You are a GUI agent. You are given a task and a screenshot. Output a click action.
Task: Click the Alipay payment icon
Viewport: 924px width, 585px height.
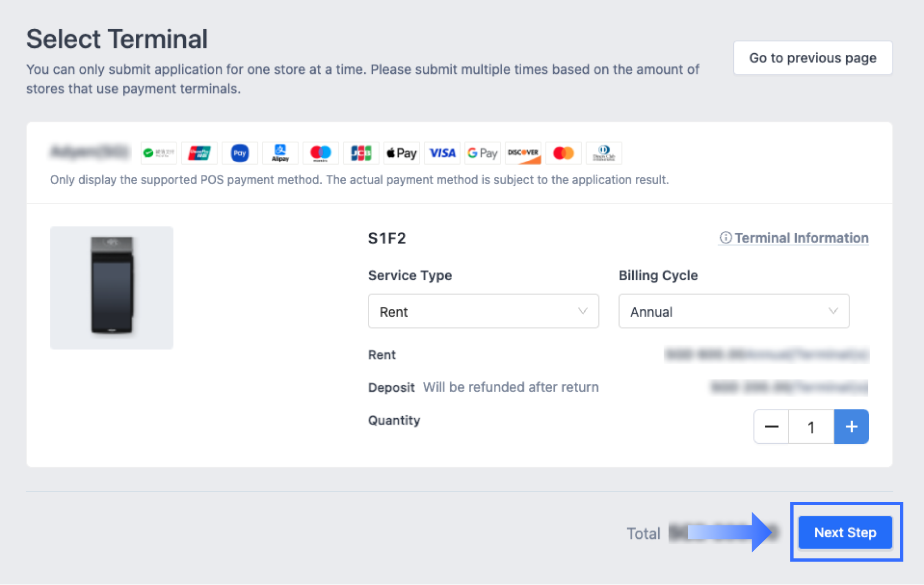[x=280, y=153]
